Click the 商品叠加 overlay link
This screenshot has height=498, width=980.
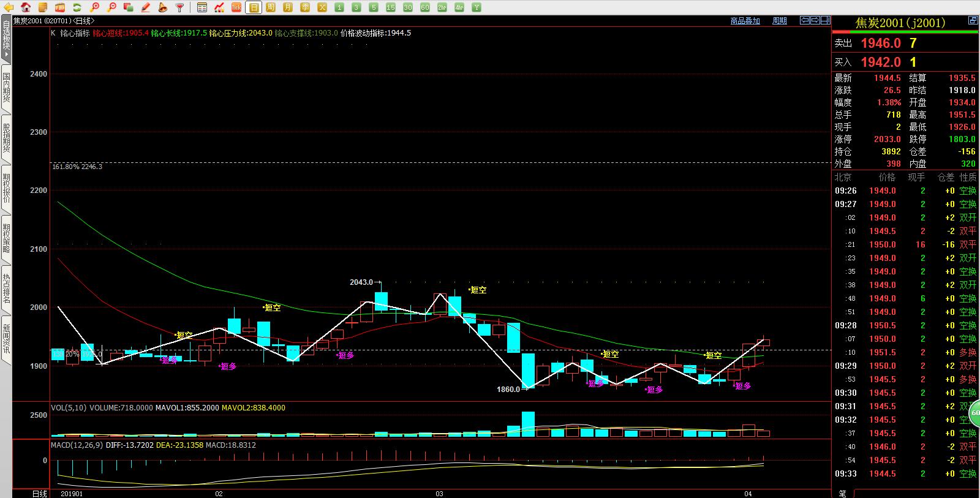[745, 21]
